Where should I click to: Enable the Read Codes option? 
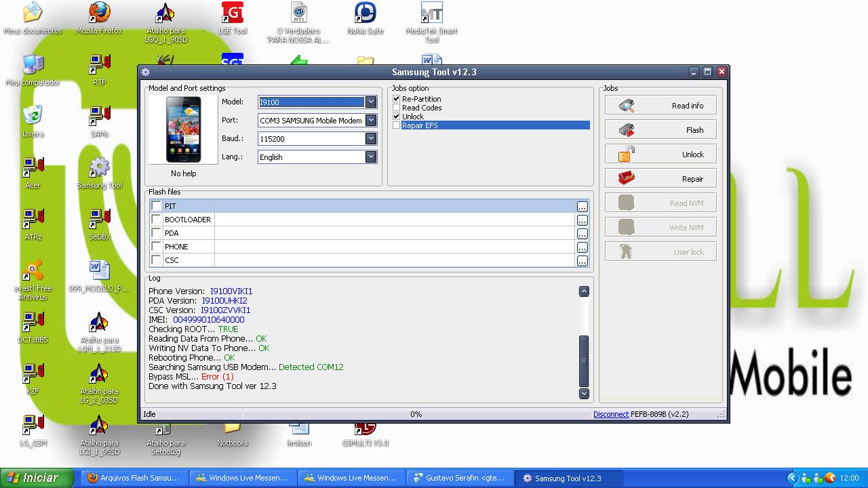point(397,108)
